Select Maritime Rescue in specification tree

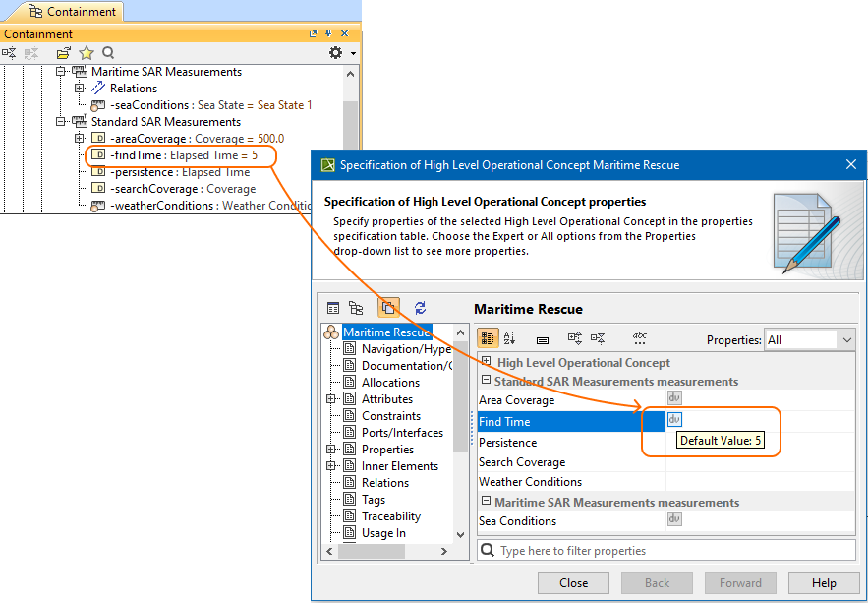pos(386,332)
